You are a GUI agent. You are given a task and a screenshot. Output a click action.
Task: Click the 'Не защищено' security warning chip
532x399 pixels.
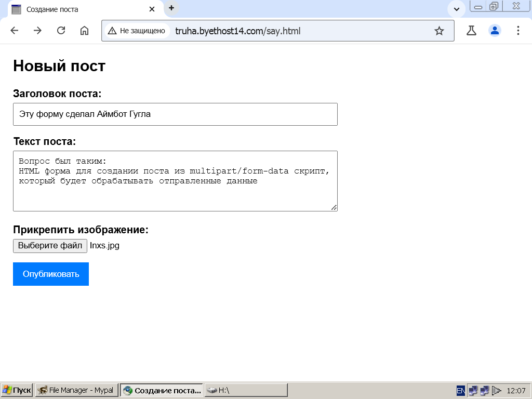click(x=137, y=31)
